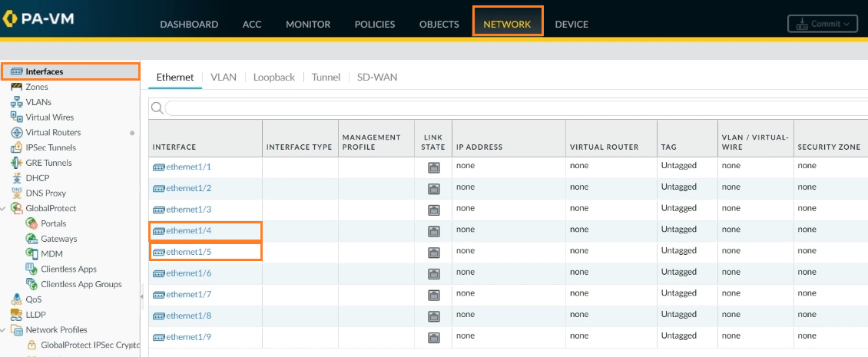Click the MDM icon
This screenshot has width=868, height=357.
(31, 253)
